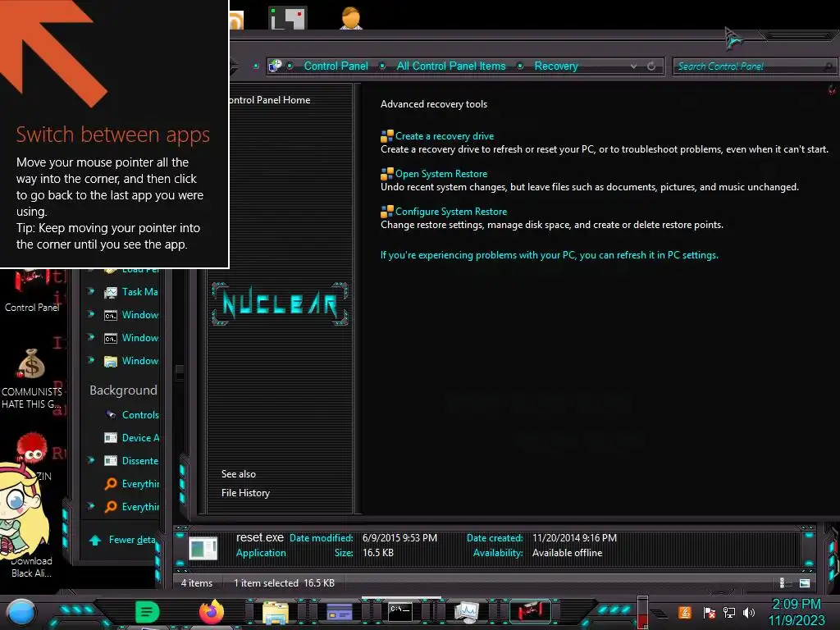Click the Task Manager process icon in the list
The image size is (840, 630).
(x=111, y=293)
